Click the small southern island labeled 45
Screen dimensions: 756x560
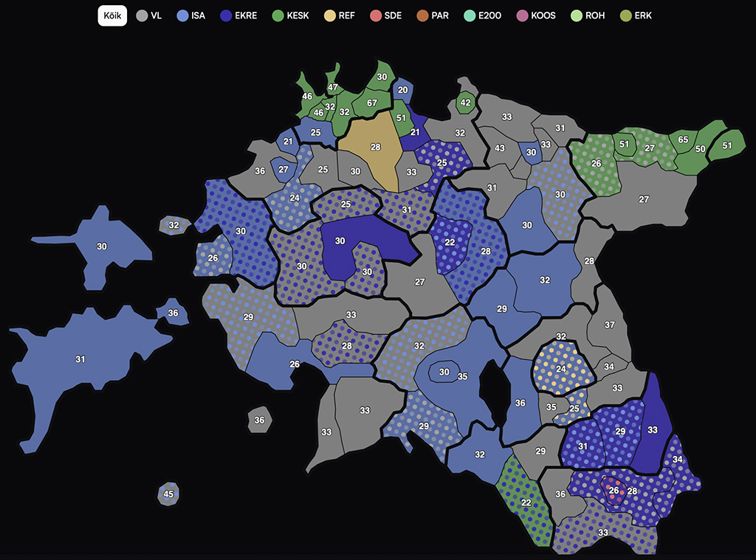(168, 494)
